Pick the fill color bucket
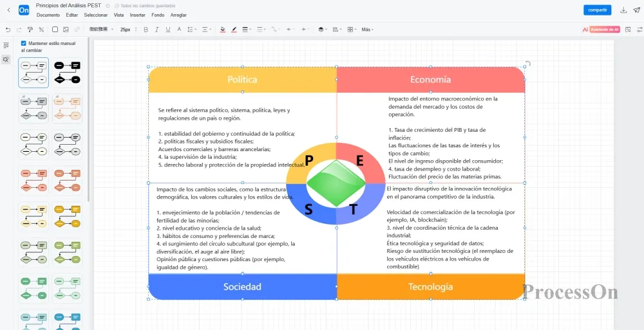Viewport: 644px width, 330px height. tap(222, 30)
